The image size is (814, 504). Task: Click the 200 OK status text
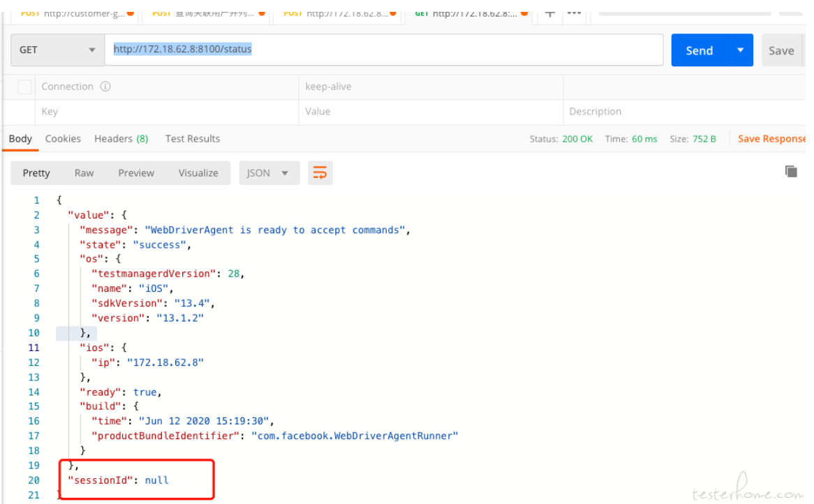coord(577,139)
